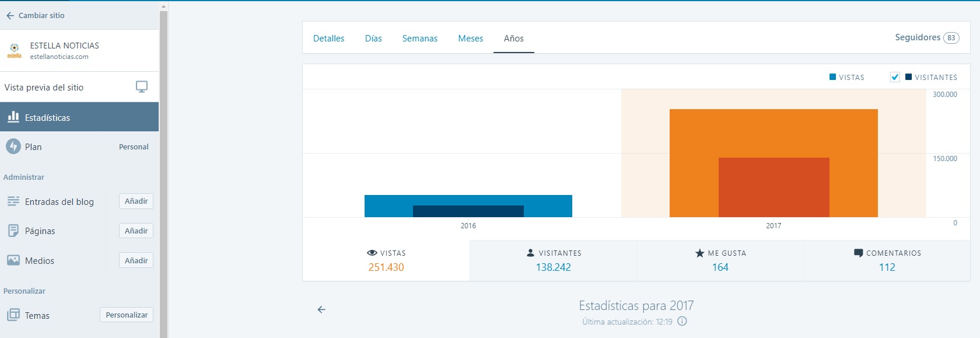Click the sidebar vertical scrollbar
The width and height of the screenshot is (980, 338).
[163, 175]
